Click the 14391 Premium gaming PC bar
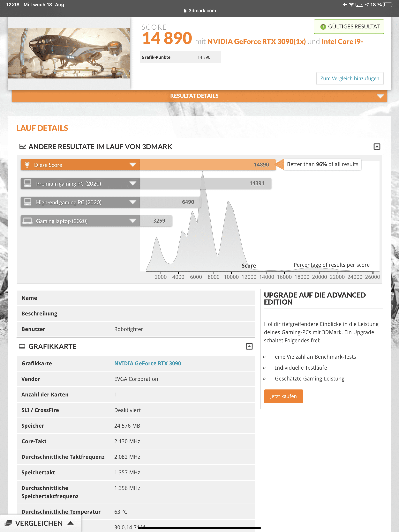Image resolution: width=399 pixels, height=532 pixels. pyautogui.click(x=206, y=183)
